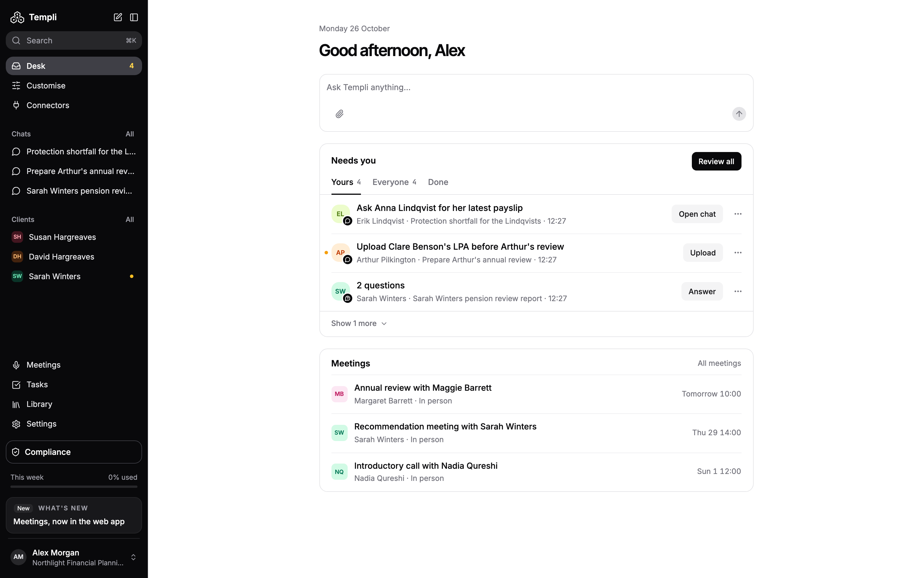Image resolution: width=924 pixels, height=578 pixels.
Task: View All clients link
Action: click(130, 219)
